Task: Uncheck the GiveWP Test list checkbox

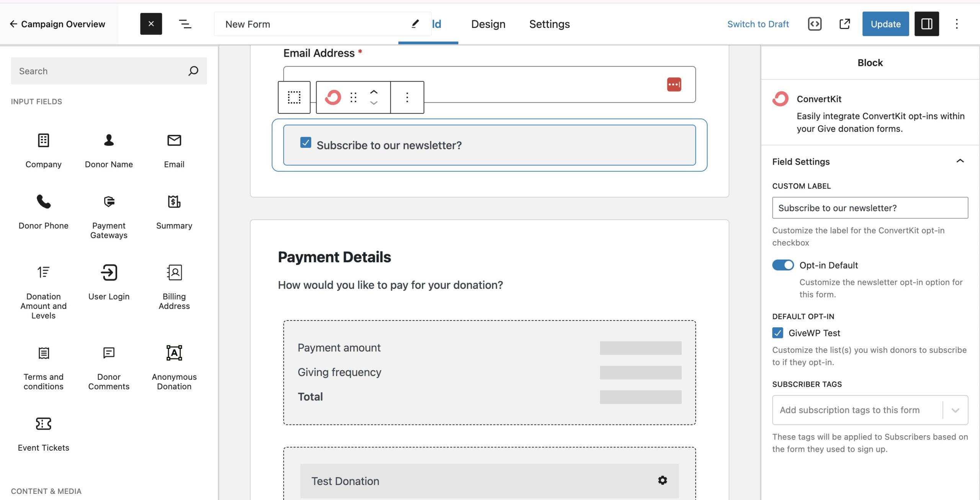Action: [x=777, y=333]
